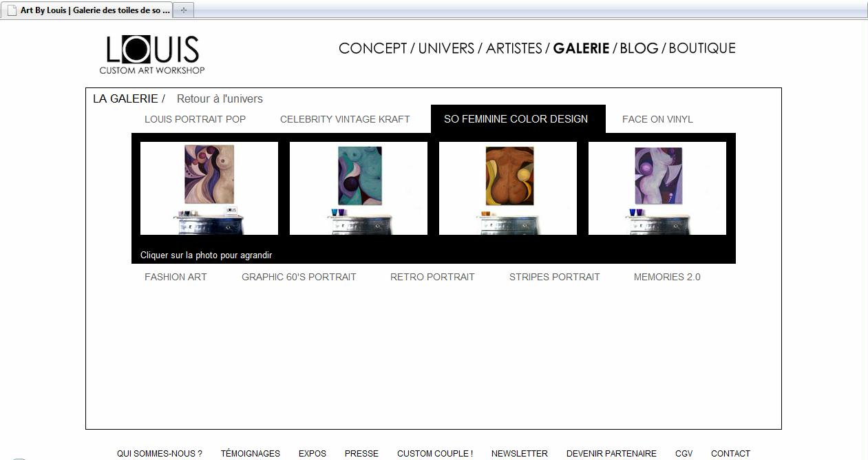Image resolution: width=868 pixels, height=460 pixels.
Task: Select Stripes Portrait gallery
Action: [x=554, y=277]
